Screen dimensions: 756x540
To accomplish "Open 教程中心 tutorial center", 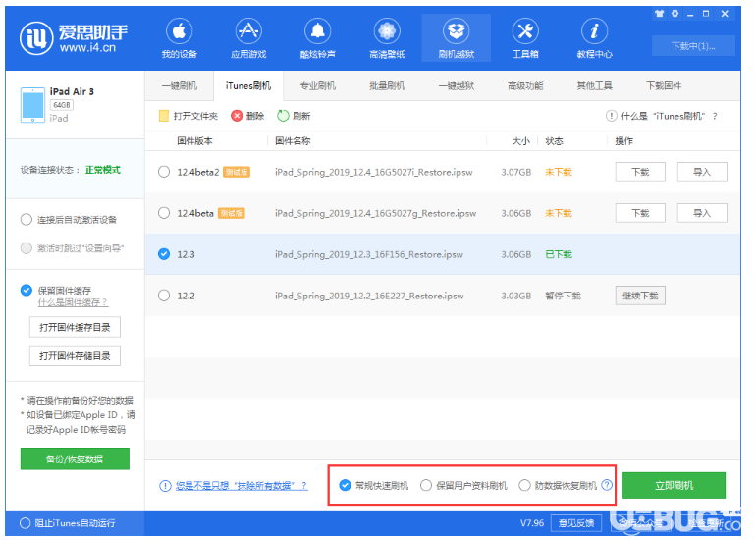I will (594, 38).
